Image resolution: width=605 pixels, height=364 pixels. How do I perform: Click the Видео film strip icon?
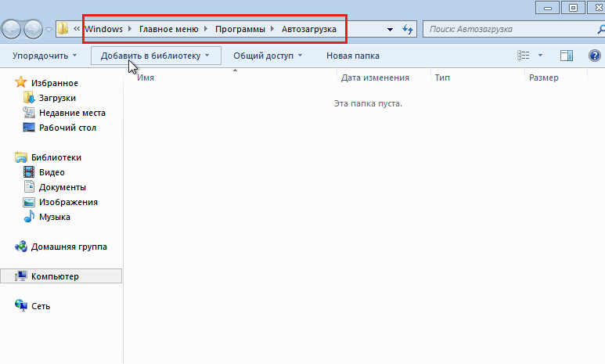coord(29,171)
